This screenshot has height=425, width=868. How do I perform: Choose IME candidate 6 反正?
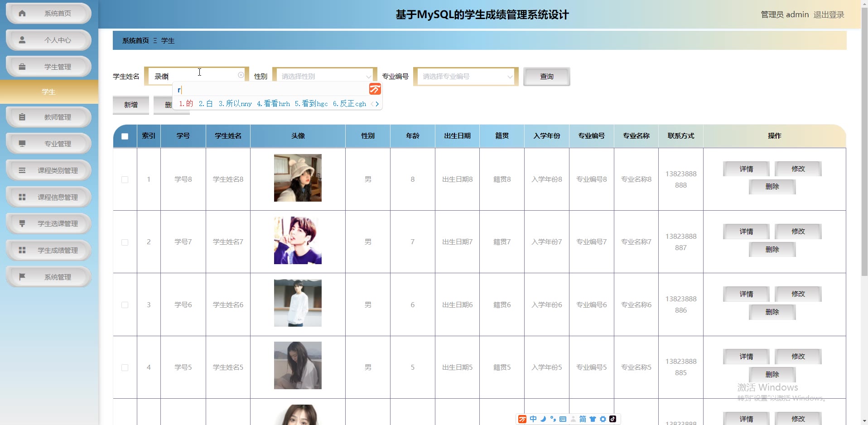tap(349, 104)
